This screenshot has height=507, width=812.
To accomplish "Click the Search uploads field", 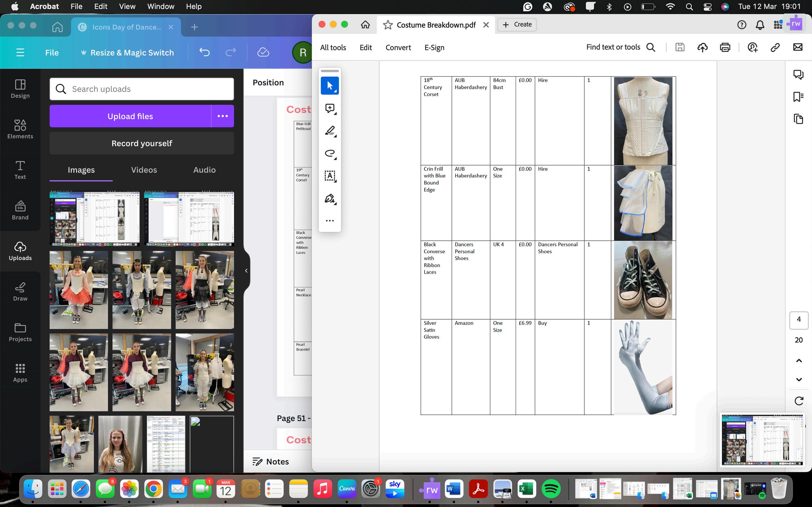I will coord(142,89).
